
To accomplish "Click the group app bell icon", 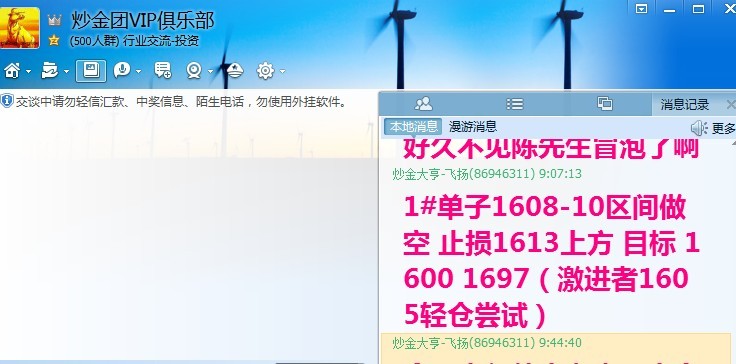I will point(235,71).
